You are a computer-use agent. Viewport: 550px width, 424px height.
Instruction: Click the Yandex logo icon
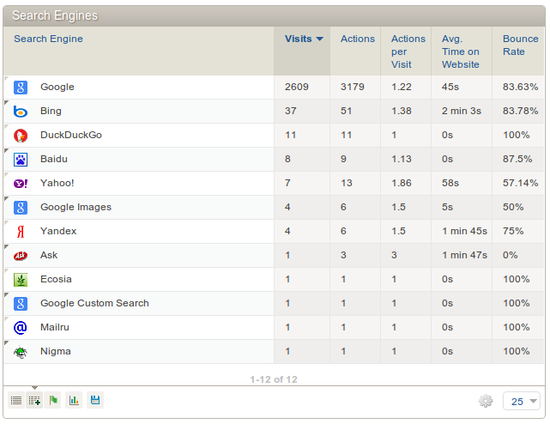(x=20, y=231)
